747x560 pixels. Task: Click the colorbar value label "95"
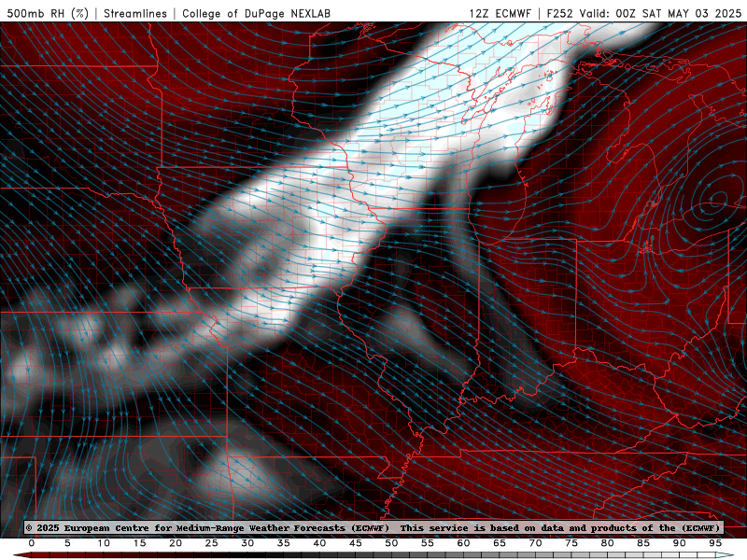point(715,543)
